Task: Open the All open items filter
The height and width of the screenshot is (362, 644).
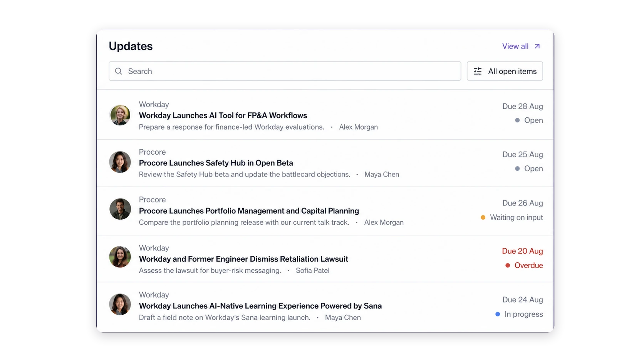Action: pos(505,71)
